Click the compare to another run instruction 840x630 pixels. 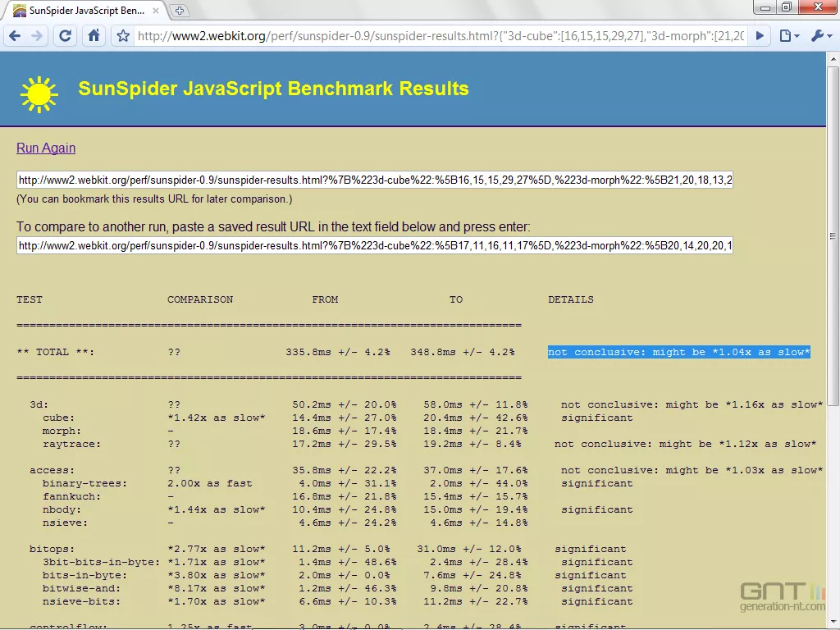273,226
